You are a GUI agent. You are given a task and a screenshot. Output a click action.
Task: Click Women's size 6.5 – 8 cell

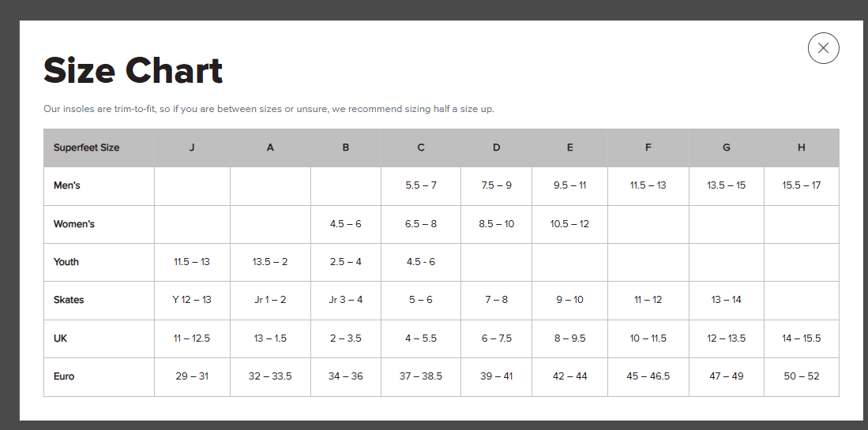pyautogui.click(x=421, y=224)
